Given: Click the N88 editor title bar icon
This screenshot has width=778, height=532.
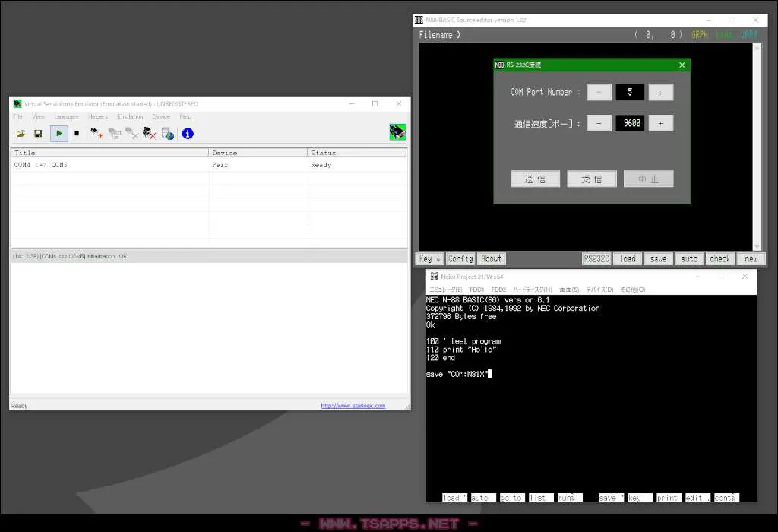Looking at the screenshot, I should [x=419, y=20].
